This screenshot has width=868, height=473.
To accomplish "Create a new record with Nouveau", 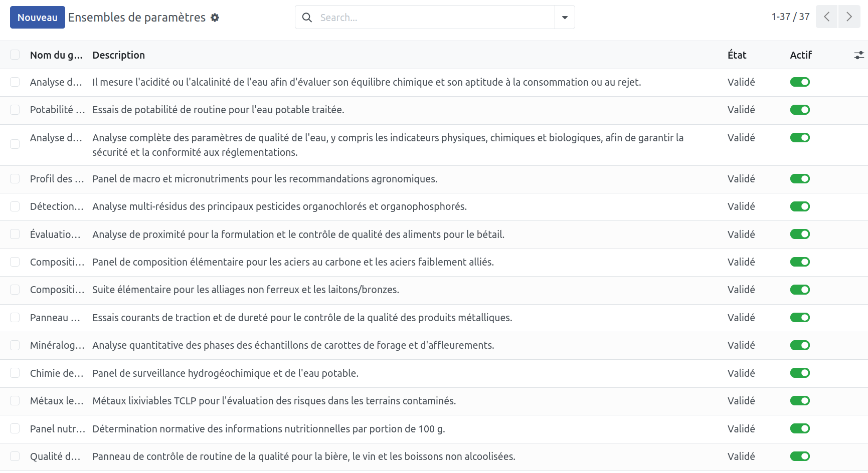I will point(38,18).
